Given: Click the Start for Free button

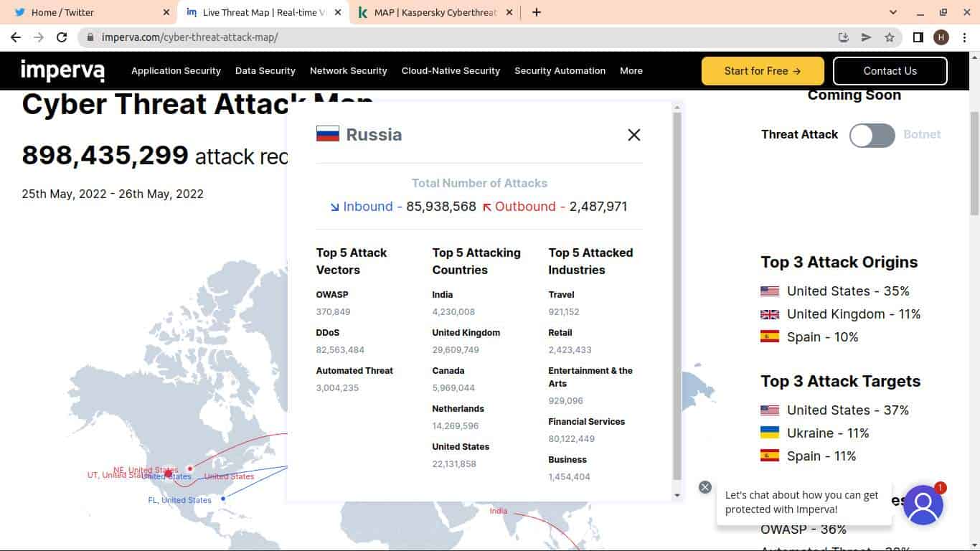Looking at the screenshot, I should tap(762, 71).
